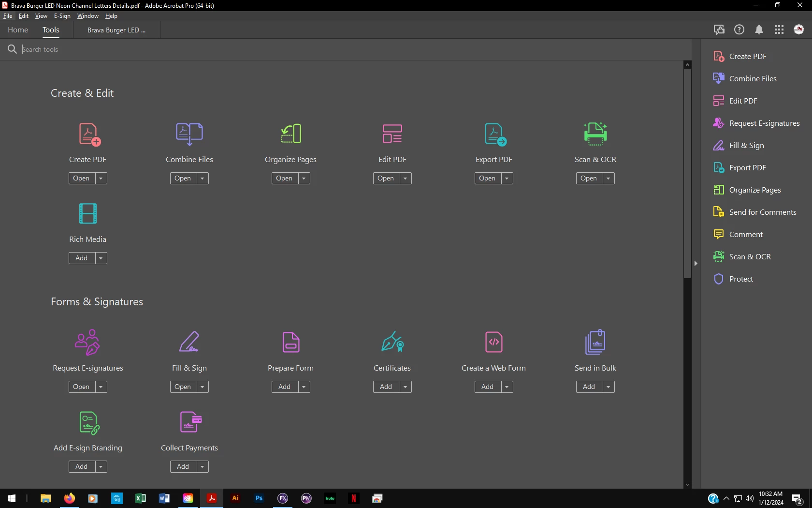Click the scroll down arrow of tools list
The height and width of the screenshot is (508, 812).
coord(687,485)
